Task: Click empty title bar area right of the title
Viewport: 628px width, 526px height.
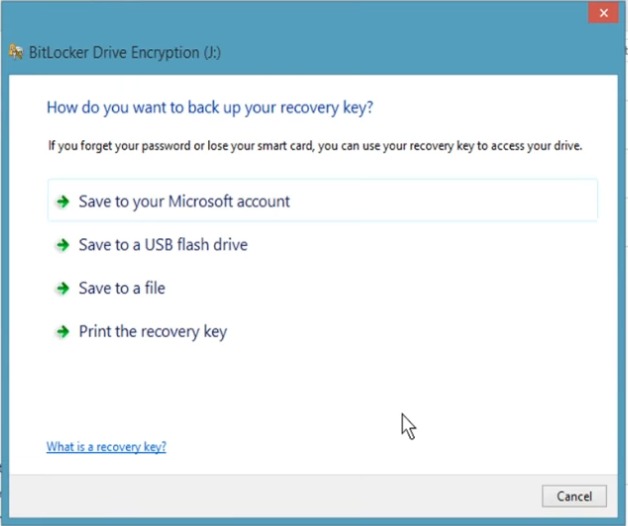Action: pos(400,53)
